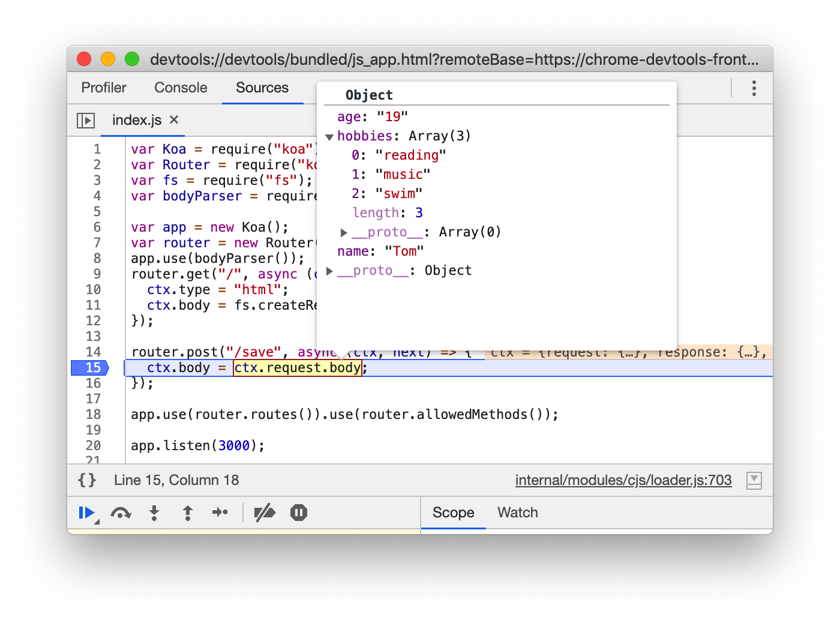Toggle the drawer icon next to loader.js link
This screenshot has width=840, height=623.
pos(754,480)
